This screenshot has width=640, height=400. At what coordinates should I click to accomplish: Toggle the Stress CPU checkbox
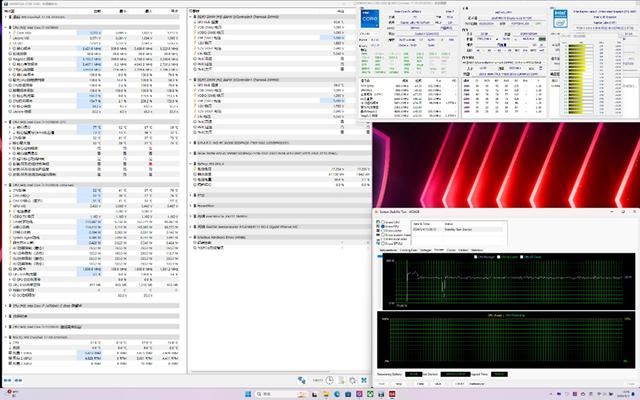380,223
